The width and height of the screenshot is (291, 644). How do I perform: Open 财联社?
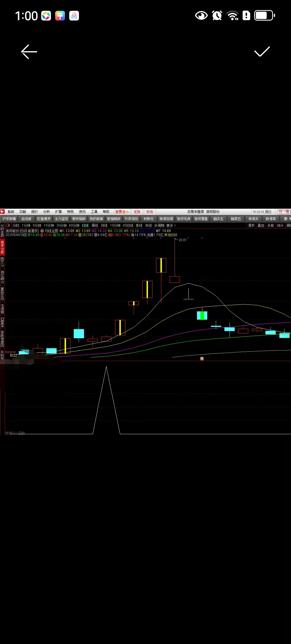click(x=149, y=219)
